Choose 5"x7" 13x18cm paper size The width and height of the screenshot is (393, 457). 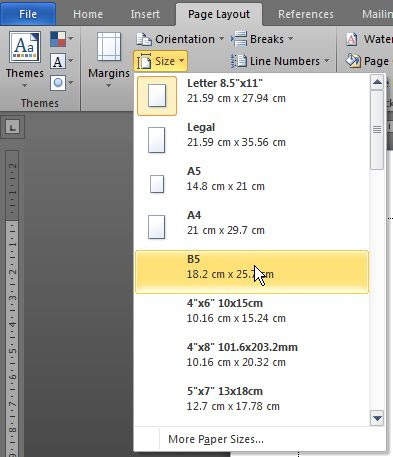(252, 404)
